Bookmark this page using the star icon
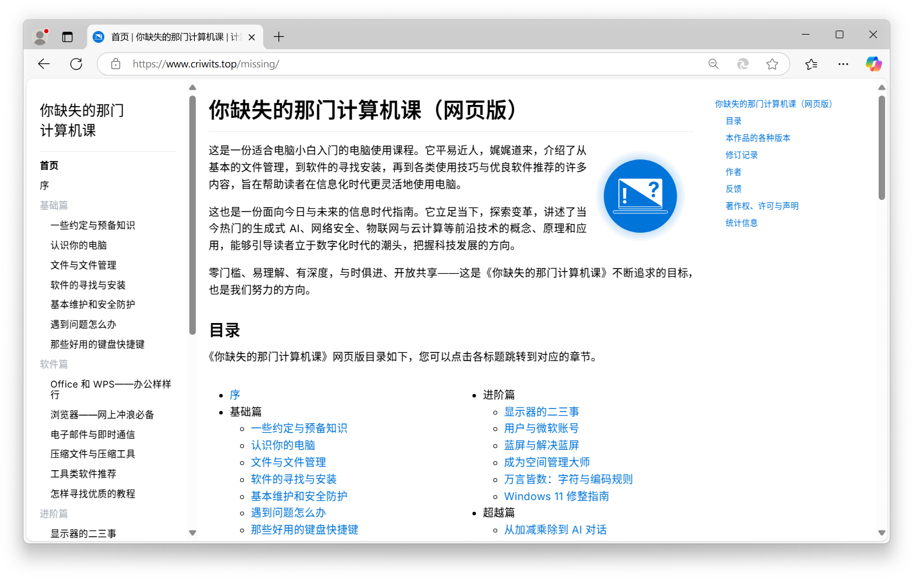The image size is (915, 588). pos(772,64)
